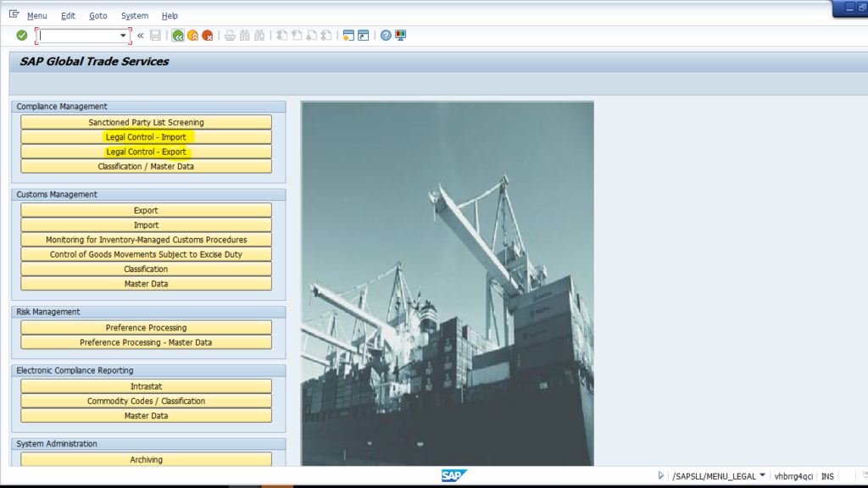
Task: Click the Risk Management group header
Action: point(148,312)
